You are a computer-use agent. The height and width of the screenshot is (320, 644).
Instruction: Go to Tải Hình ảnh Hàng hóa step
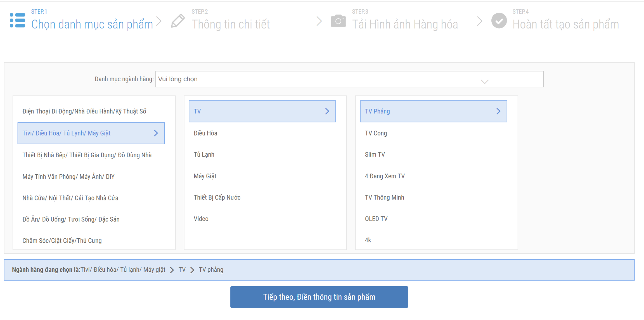click(x=405, y=24)
